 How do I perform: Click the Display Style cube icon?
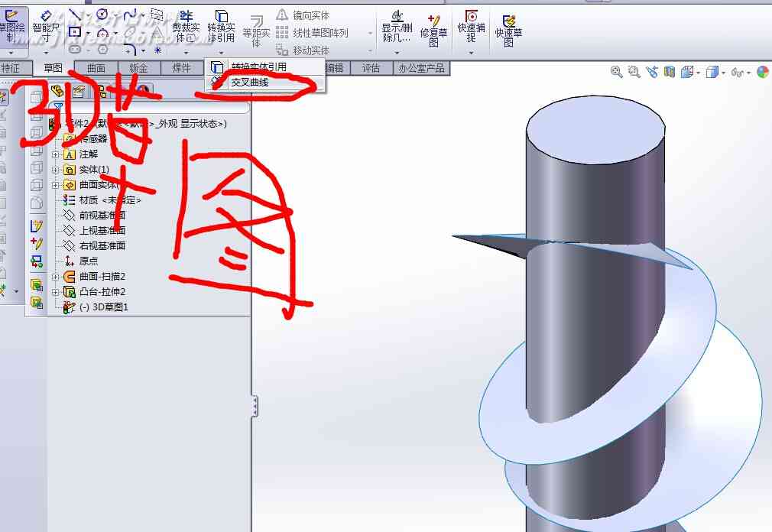(x=712, y=73)
